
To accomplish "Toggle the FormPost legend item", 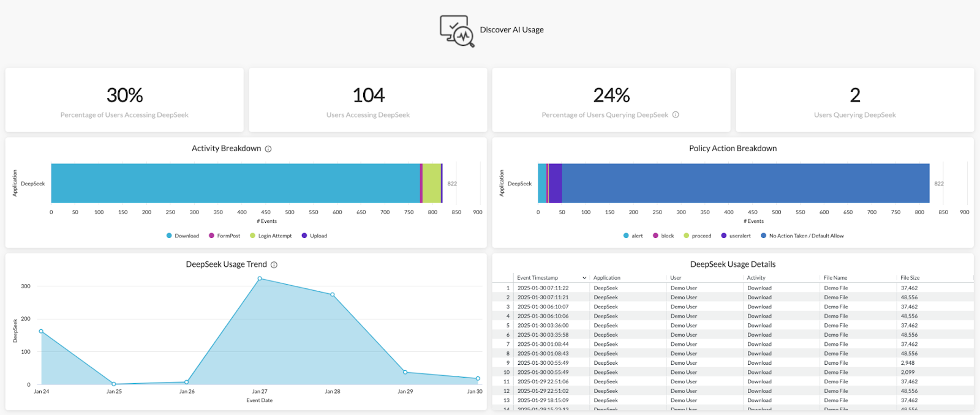I will (x=224, y=236).
